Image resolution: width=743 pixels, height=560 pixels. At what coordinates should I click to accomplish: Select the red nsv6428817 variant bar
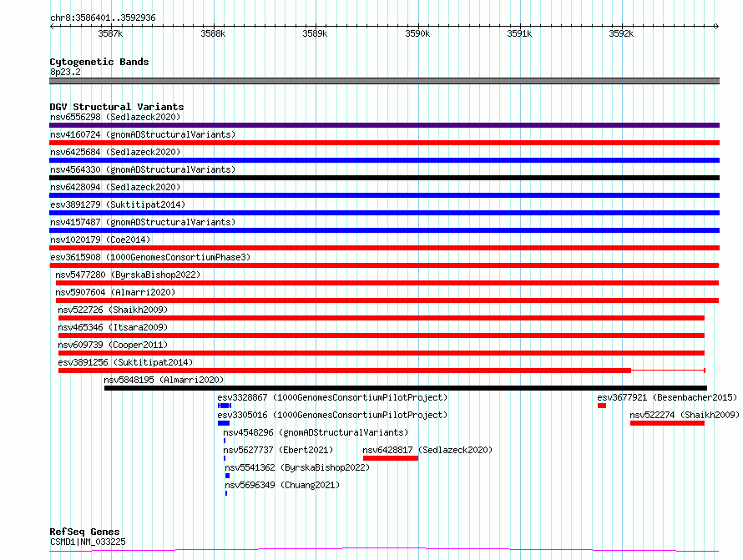pos(391,458)
